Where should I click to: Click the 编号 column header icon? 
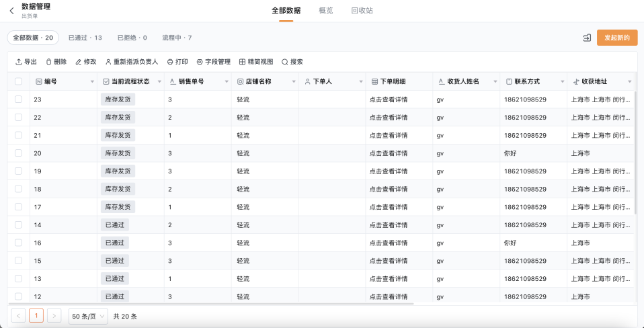pos(39,82)
